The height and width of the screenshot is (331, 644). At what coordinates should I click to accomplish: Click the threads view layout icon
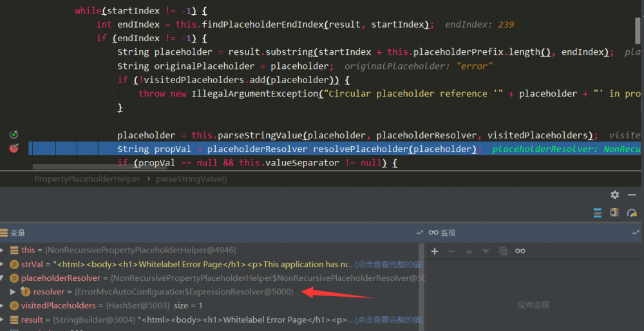(x=598, y=213)
